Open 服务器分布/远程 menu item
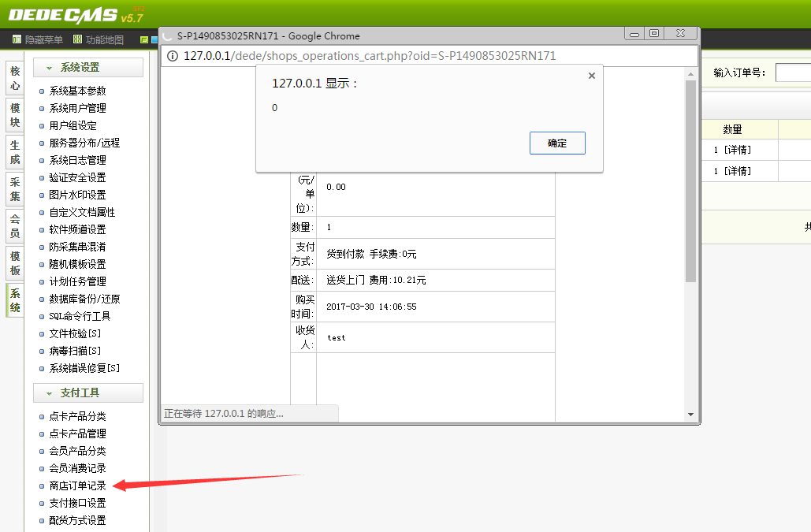 pyautogui.click(x=84, y=143)
